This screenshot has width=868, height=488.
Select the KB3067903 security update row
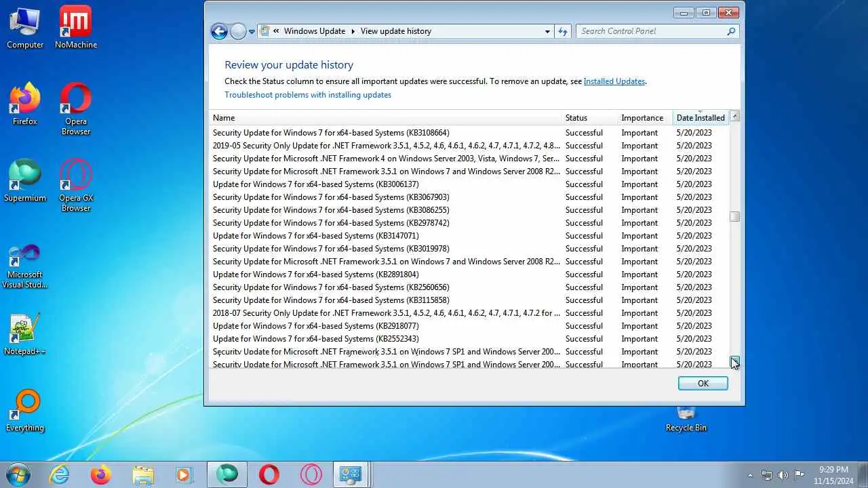(x=469, y=197)
